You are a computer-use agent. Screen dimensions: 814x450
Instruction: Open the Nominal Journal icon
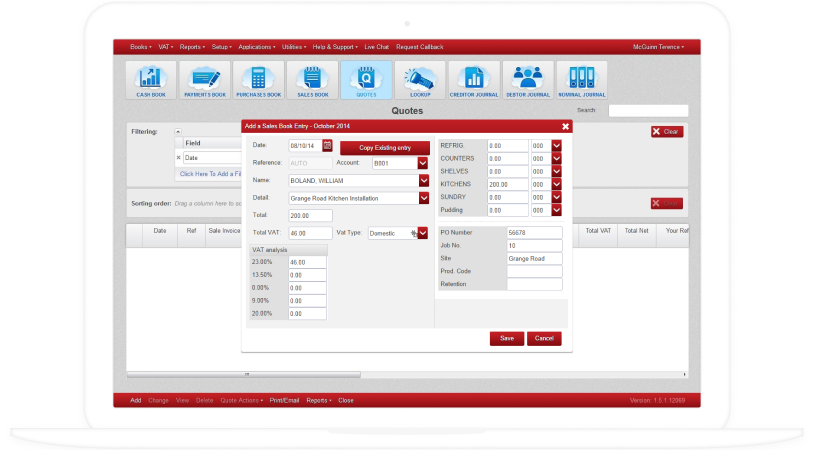581,80
